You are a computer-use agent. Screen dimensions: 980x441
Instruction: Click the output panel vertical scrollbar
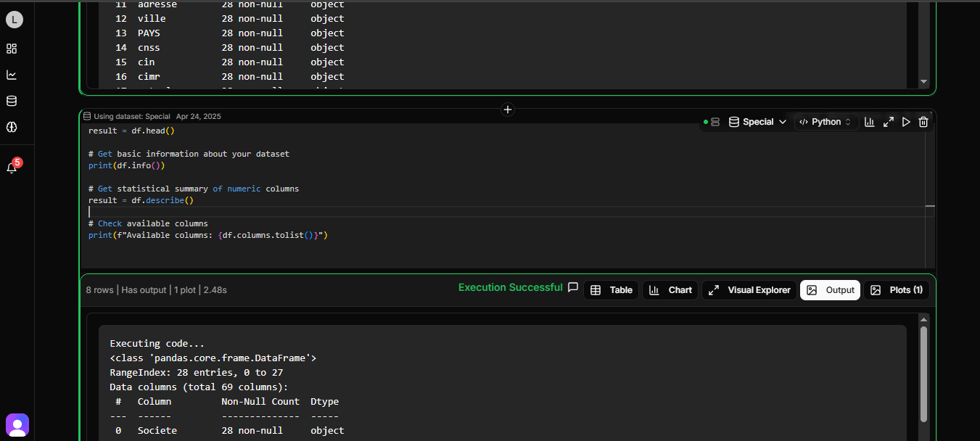pos(923,373)
